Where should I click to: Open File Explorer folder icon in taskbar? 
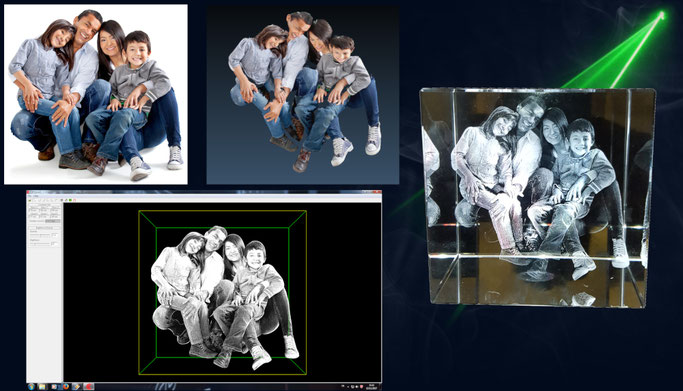[42, 387]
